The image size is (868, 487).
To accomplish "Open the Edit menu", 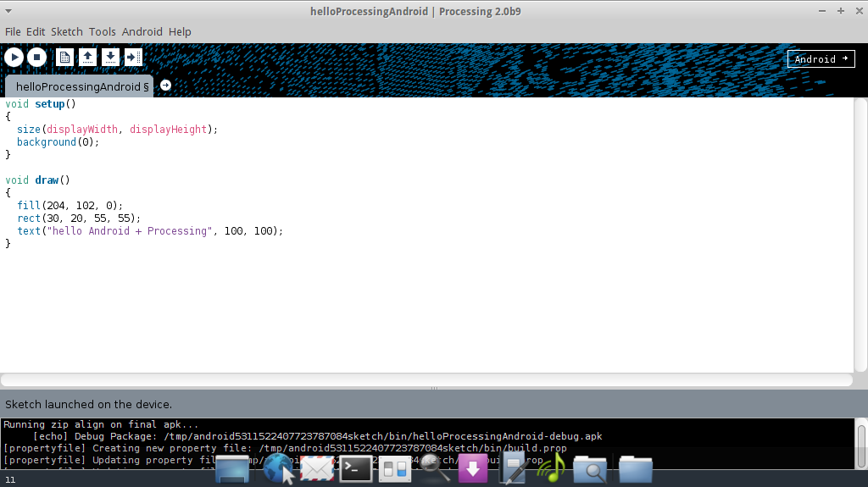I will pyautogui.click(x=36, y=31).
